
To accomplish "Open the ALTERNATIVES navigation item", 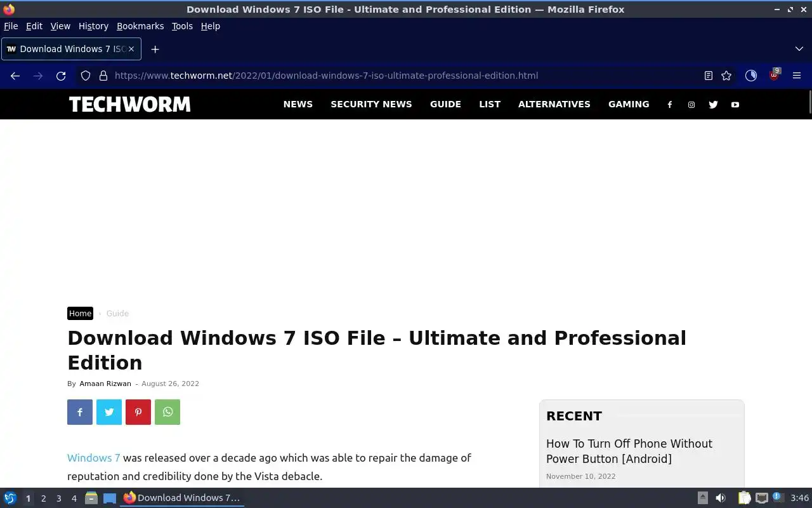I will (554, 104).
